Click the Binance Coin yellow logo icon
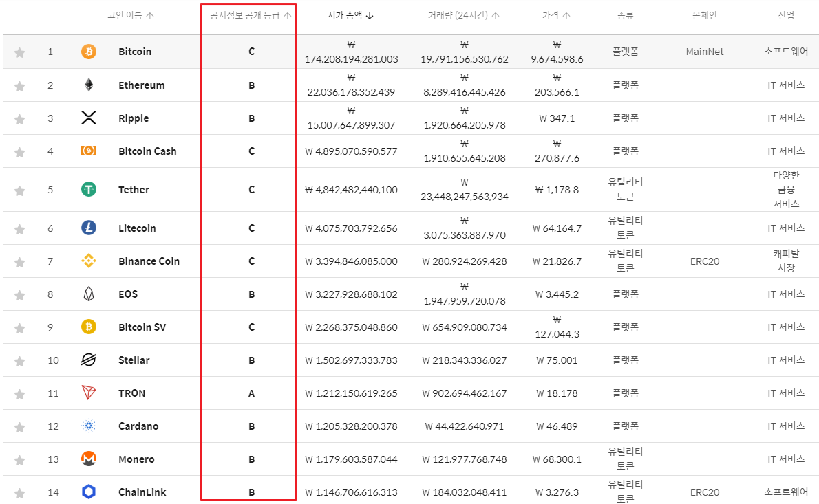 point(89,261)
